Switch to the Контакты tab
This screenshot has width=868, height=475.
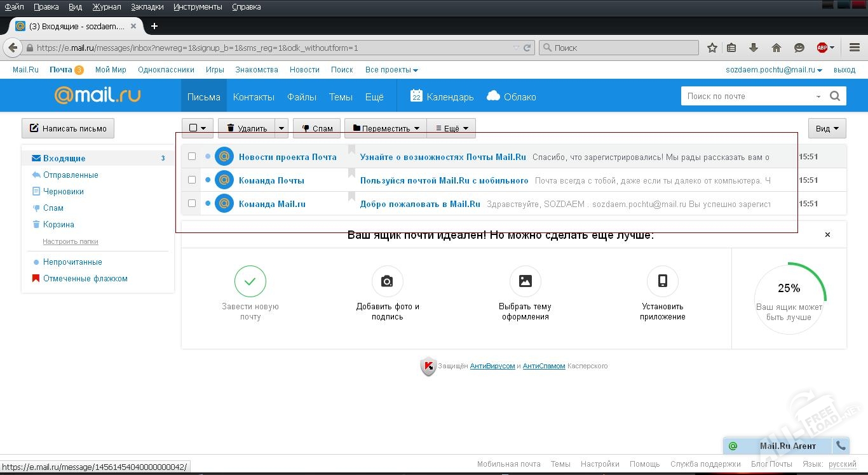point(254,97)
